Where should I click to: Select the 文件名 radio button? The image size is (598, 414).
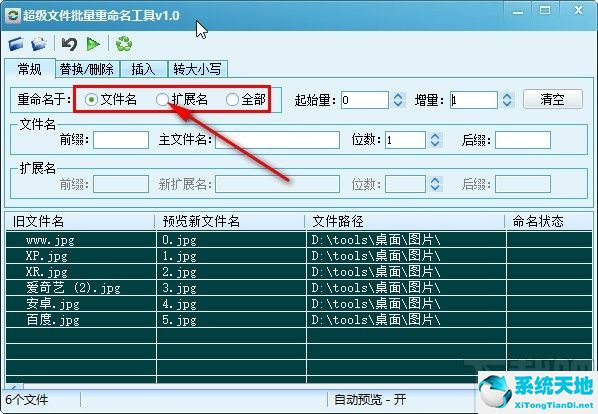coord(91,100)
